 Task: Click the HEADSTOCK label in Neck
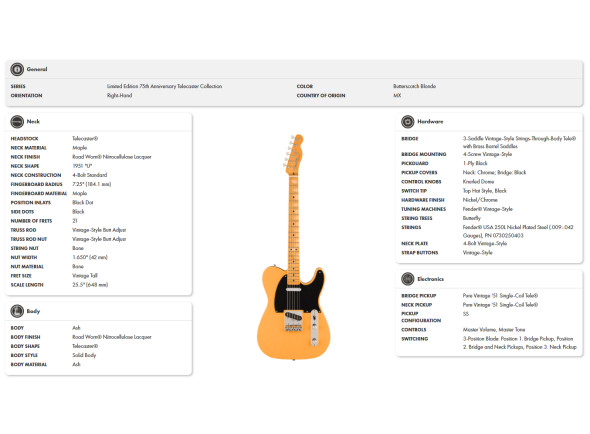coord(24,139)
